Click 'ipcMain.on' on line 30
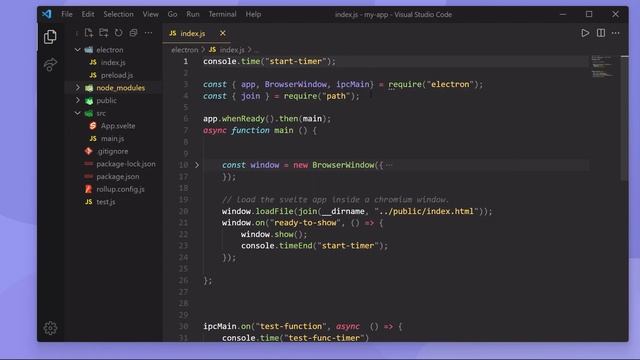Screen dimensions: 640x360 tap(227, 326)
